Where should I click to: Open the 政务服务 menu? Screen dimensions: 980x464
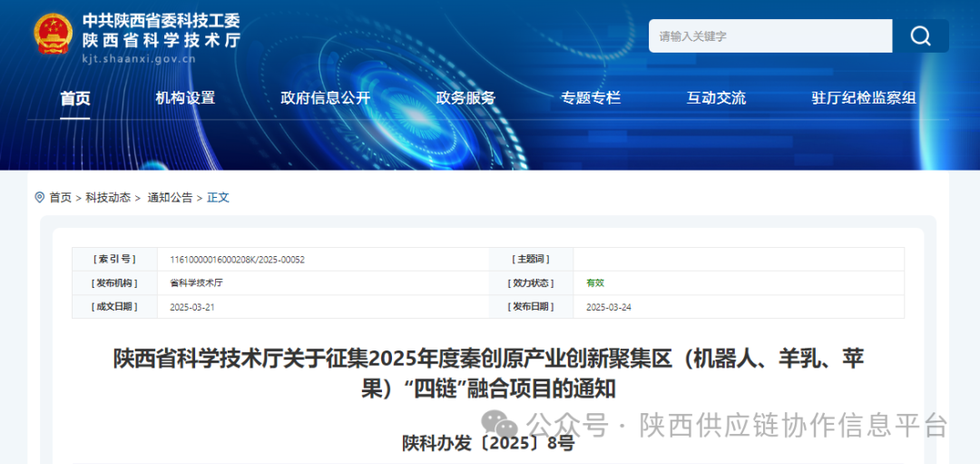465,98
